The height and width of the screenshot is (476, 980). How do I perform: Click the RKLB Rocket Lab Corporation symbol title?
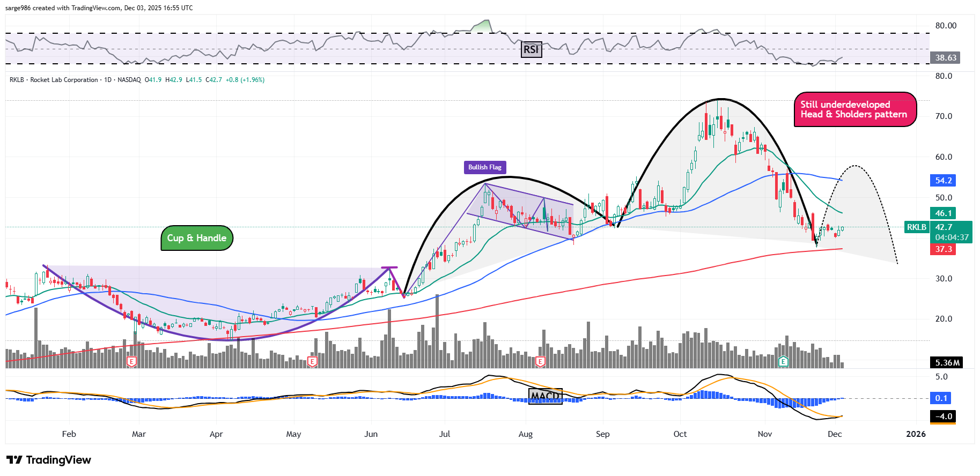point(75,80)
